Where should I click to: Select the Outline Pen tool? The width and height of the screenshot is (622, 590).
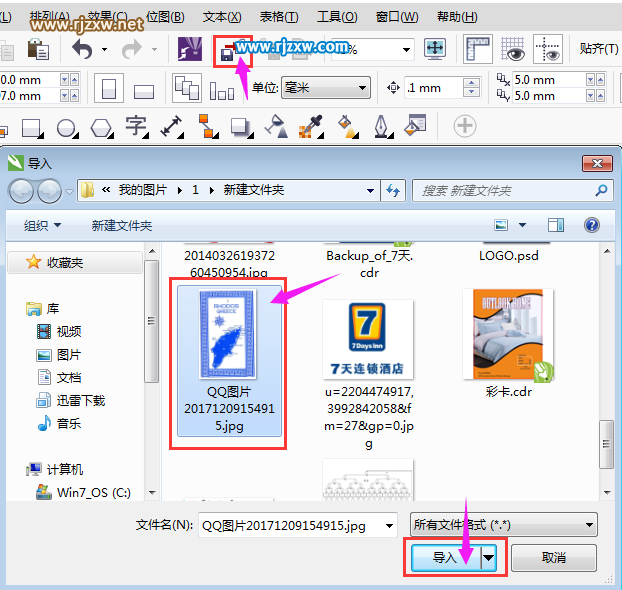point(382,127)
